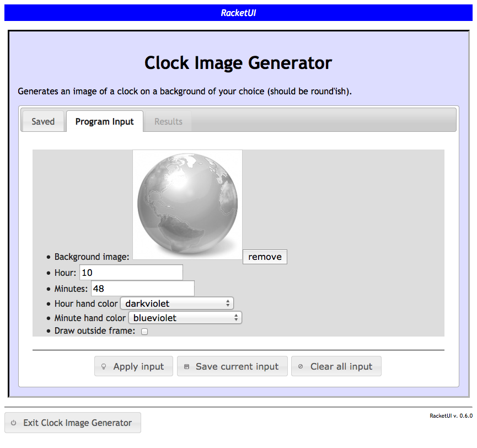Viewport: 477px width, 448px height.
Task: Click the description text under the heading
Action: [185, 91]
